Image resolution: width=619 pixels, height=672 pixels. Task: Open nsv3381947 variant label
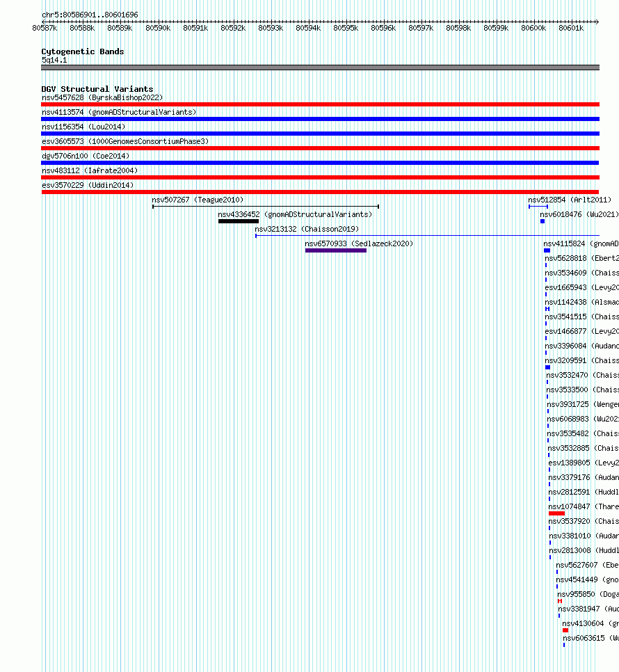588,608
